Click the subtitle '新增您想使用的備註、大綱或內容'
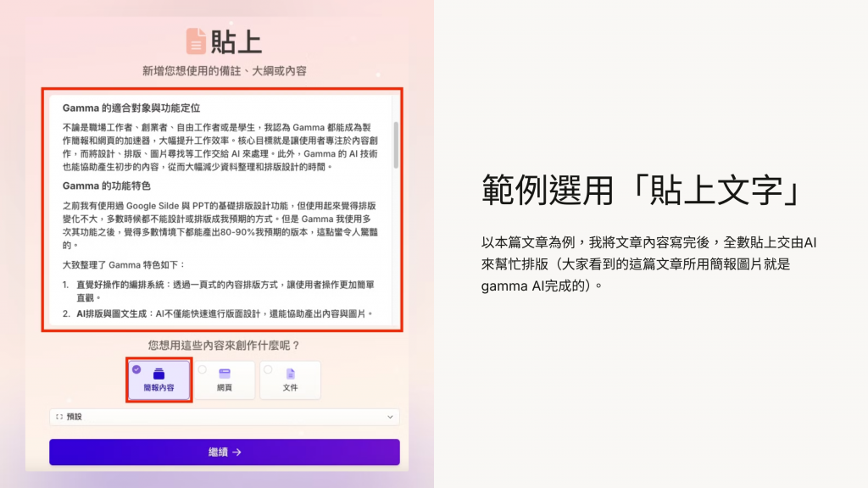The height and width of the screenshot is (488, 868). point(224,71)
